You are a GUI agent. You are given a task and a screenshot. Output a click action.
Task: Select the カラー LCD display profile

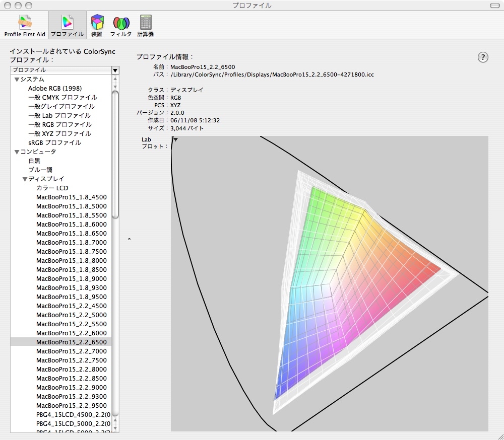pos(52,188)
